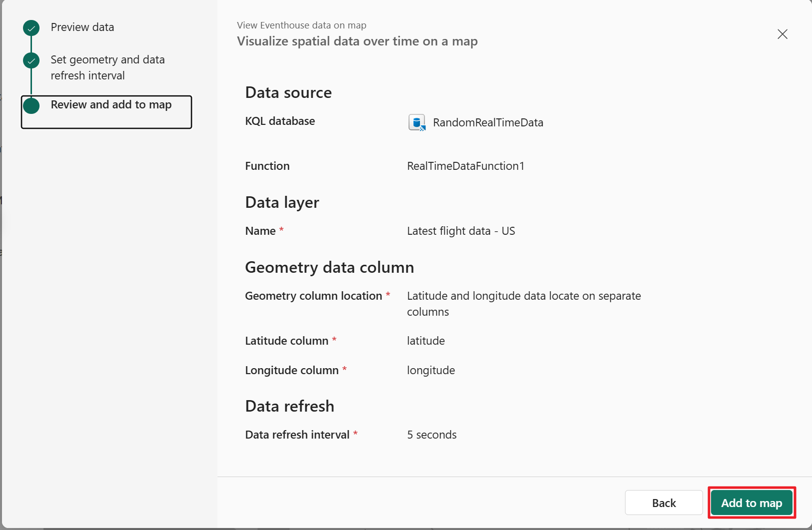Click the longitude column value
812x530 pixels.
pyautogui.click(x=430, y=370)
